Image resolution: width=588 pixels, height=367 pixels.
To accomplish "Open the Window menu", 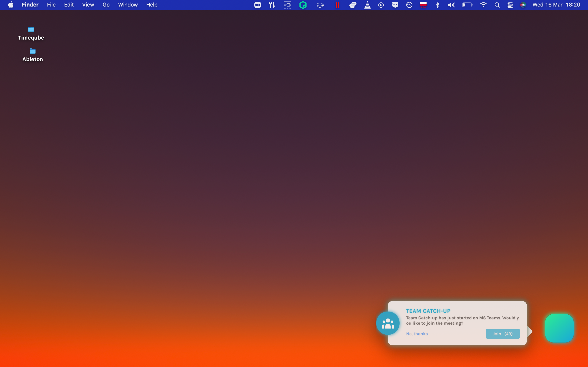I will [x=128, y=5].
